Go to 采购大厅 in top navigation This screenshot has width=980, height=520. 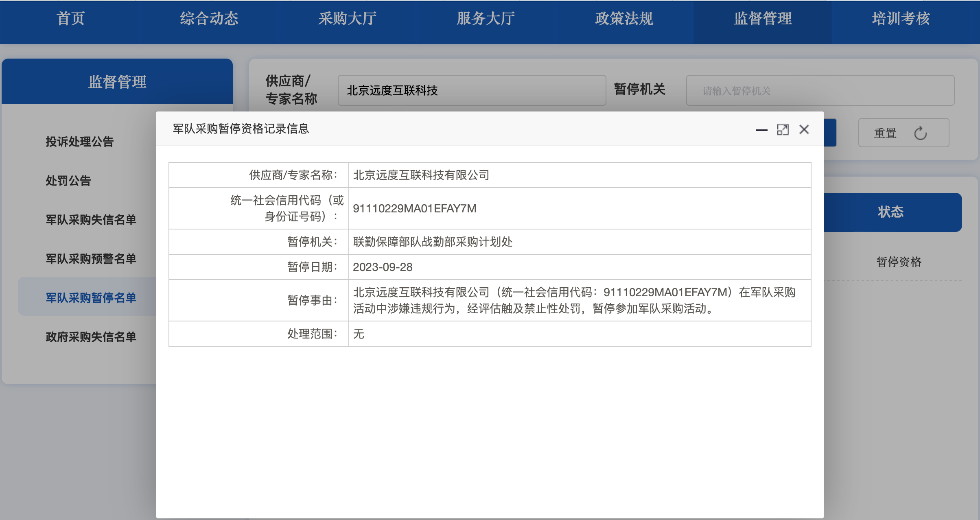coord(348,19)
